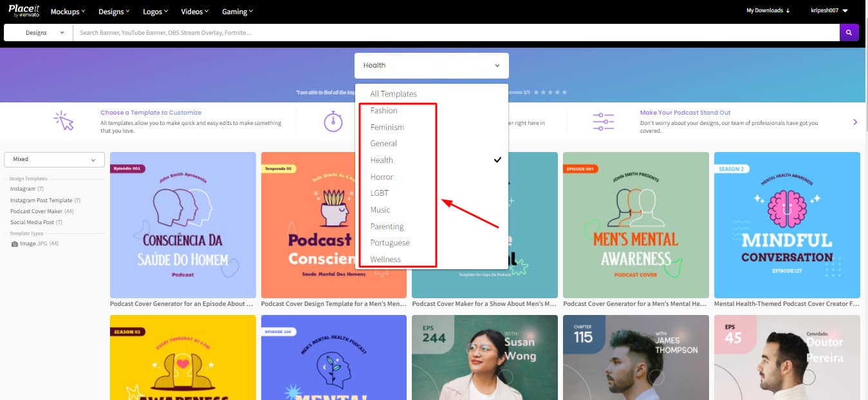Filter by Podcast Cover Maker templates

point(37,211)
